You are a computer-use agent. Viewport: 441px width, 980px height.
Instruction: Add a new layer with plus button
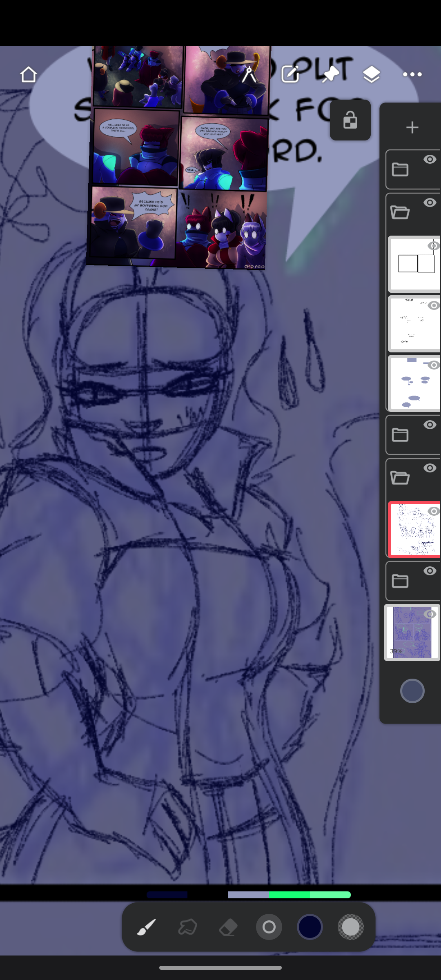click(412, 127)
